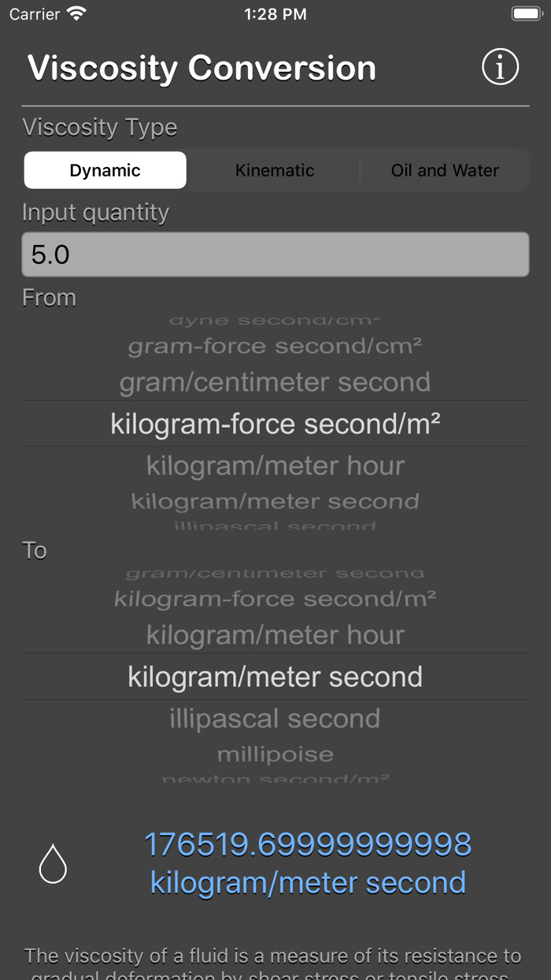Choose millipoise in the To picker
The width and height of the screenshot is (551, 980).
(x=275, y=753)
